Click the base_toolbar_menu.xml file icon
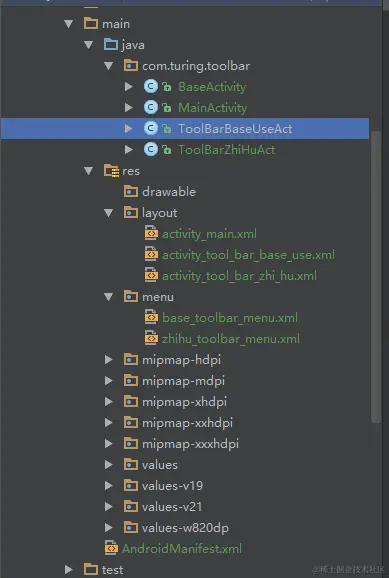Image resolution: width=389 pixels, height=578 pixels. click(x=151, y=317)
